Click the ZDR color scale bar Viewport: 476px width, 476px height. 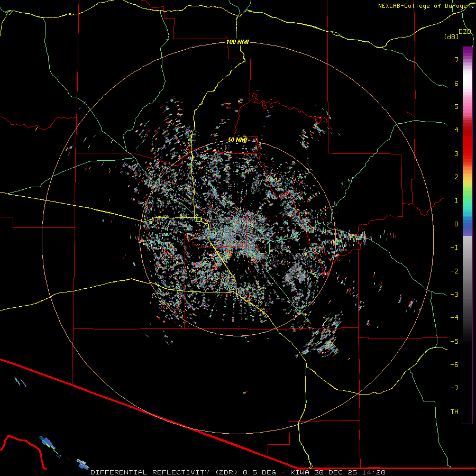[x=467, y=235]
